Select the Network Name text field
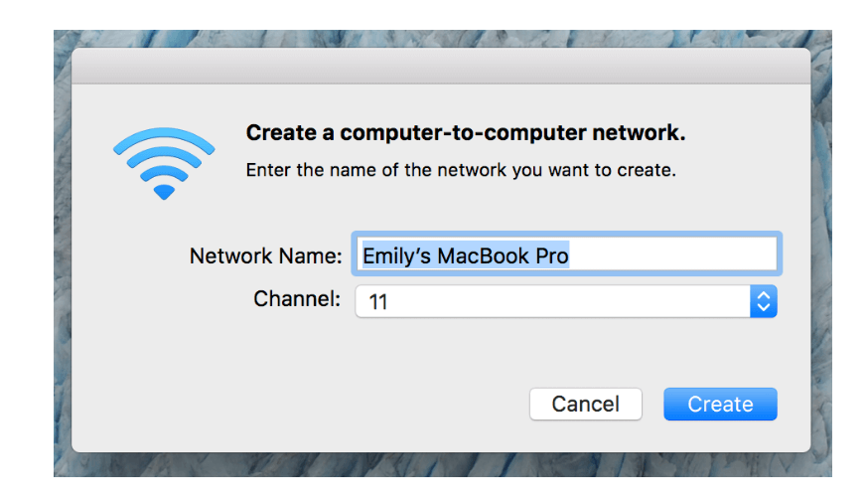This screenshot has width=868, height=503. point(566,253)
